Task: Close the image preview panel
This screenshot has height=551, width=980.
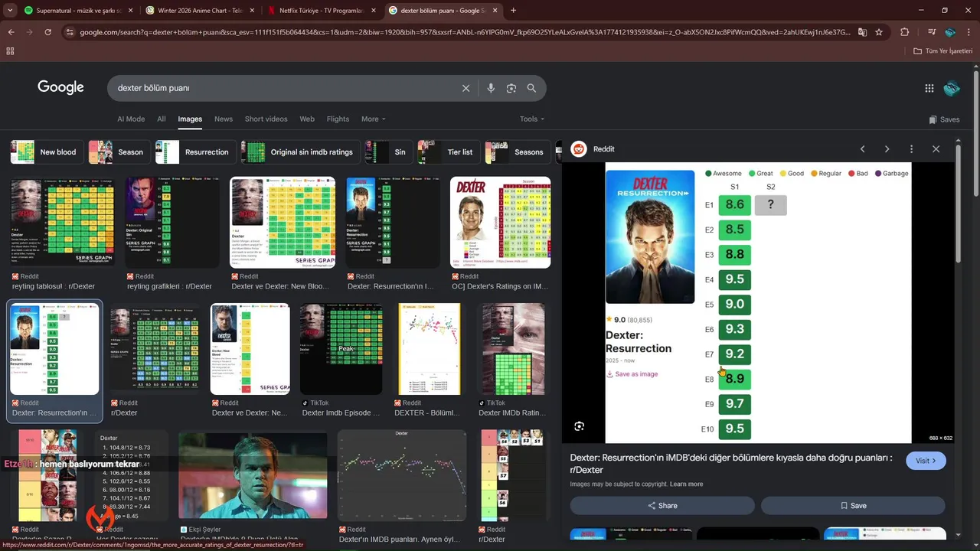Action: point(936,149)
